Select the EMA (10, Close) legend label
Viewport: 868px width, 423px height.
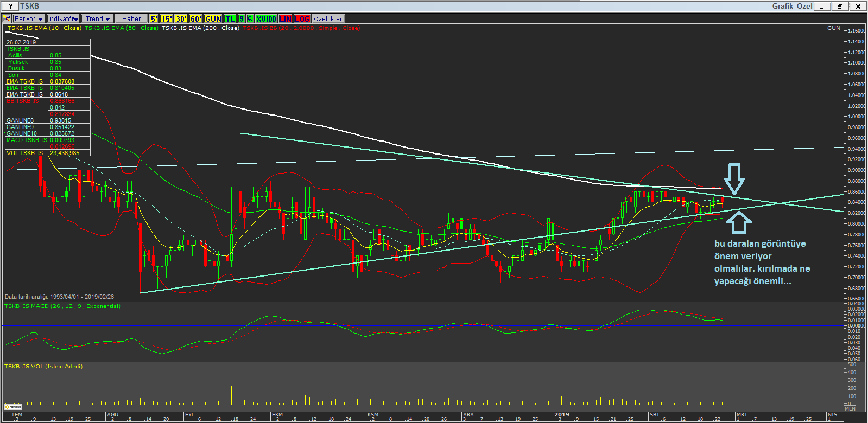(x=45, y=28)
